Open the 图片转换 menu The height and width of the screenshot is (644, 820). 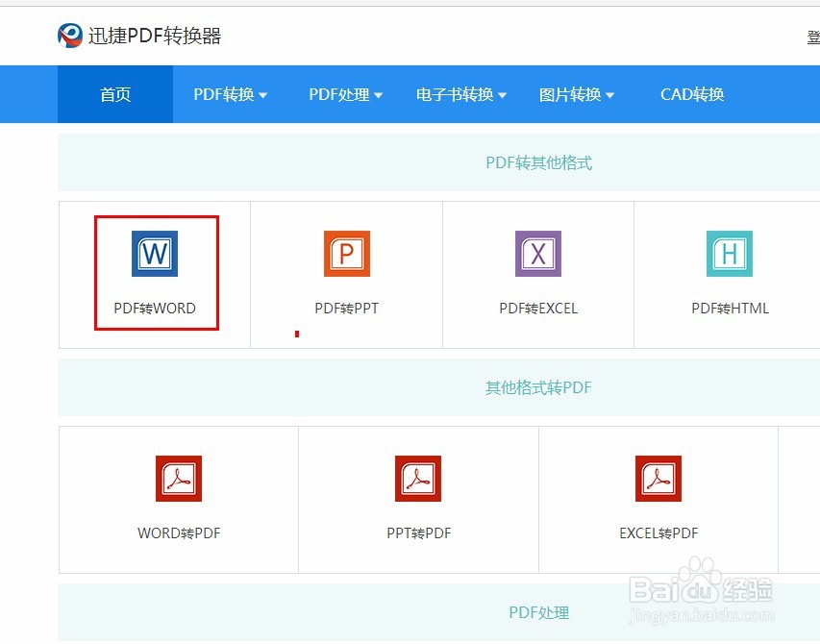(576, 94)
